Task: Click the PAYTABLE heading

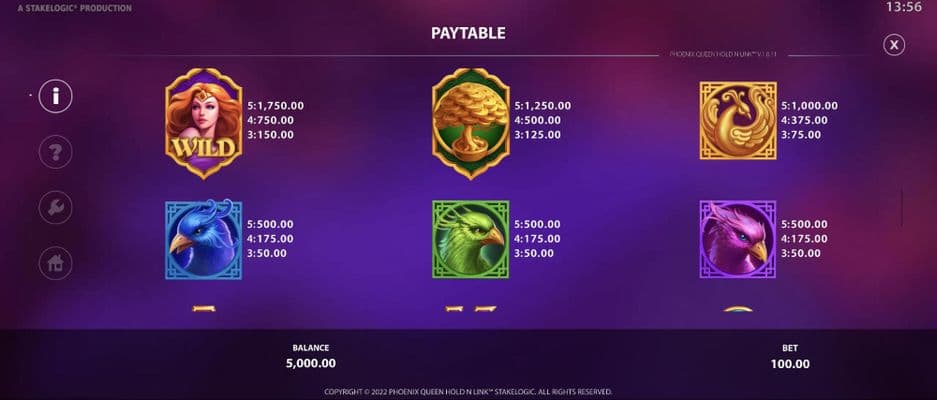Action: point(468,33)
